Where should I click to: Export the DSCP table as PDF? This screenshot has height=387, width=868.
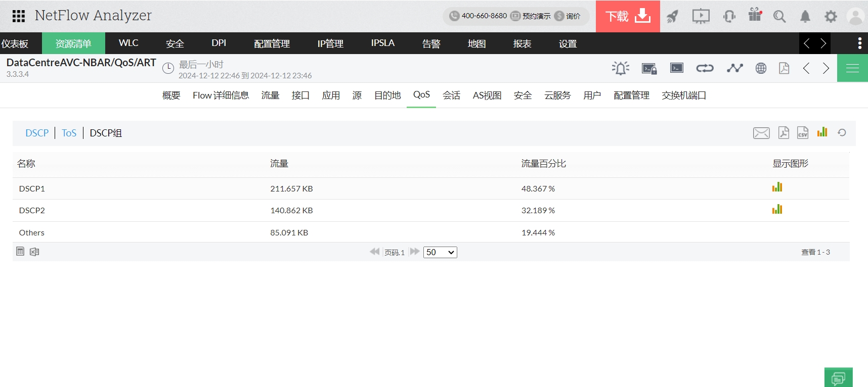tap(783, 133)
